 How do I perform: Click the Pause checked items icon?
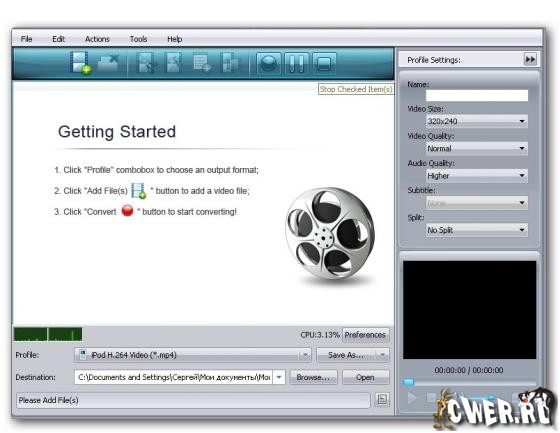pos(296,64)
